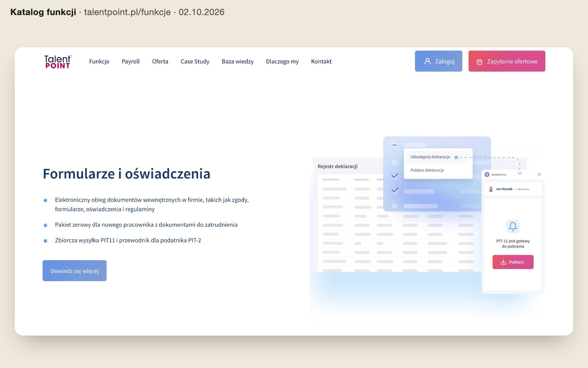Click the Dowiedz się więcej button
The width and height of the screenshot is (588, 368).
(75, 270)
